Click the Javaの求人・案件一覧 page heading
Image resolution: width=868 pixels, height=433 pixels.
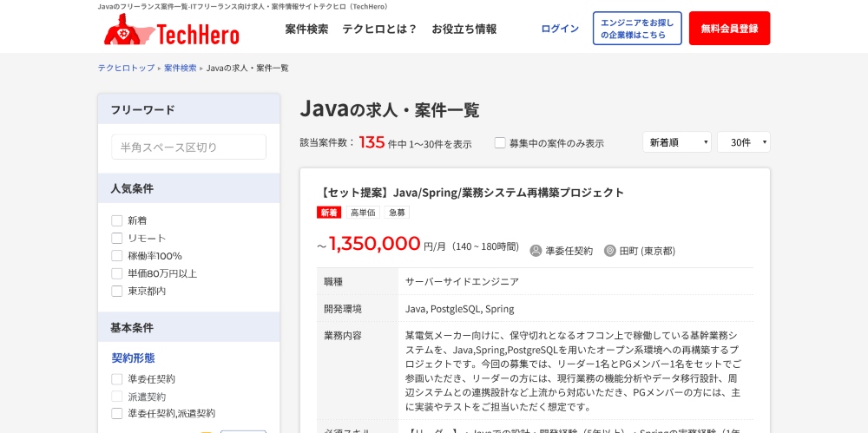(x=390, y=109)
